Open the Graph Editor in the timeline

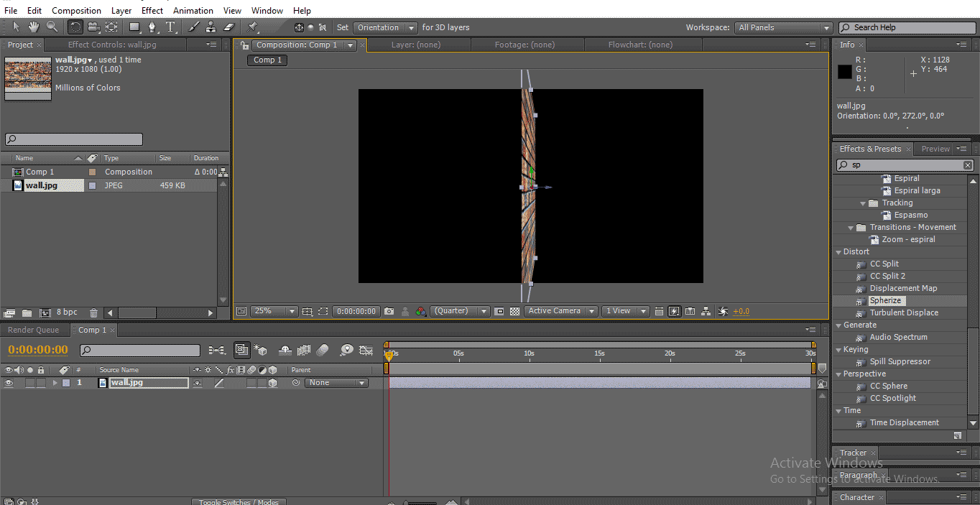point(366,351)
